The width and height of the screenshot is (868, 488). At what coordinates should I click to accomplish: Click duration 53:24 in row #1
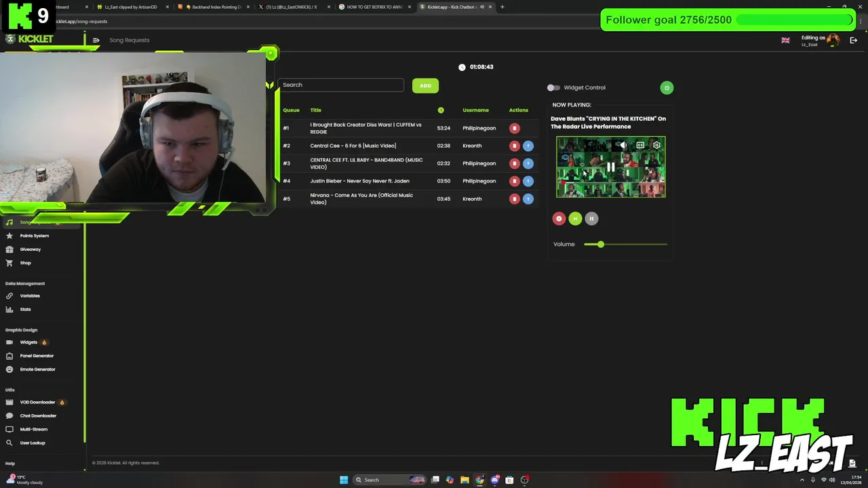pos(443,128)
